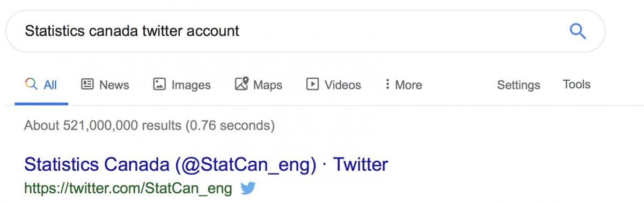The width and height of the screenshot is (644, 203).
Task: Switch to the News tab label
Action: (114, 85)
